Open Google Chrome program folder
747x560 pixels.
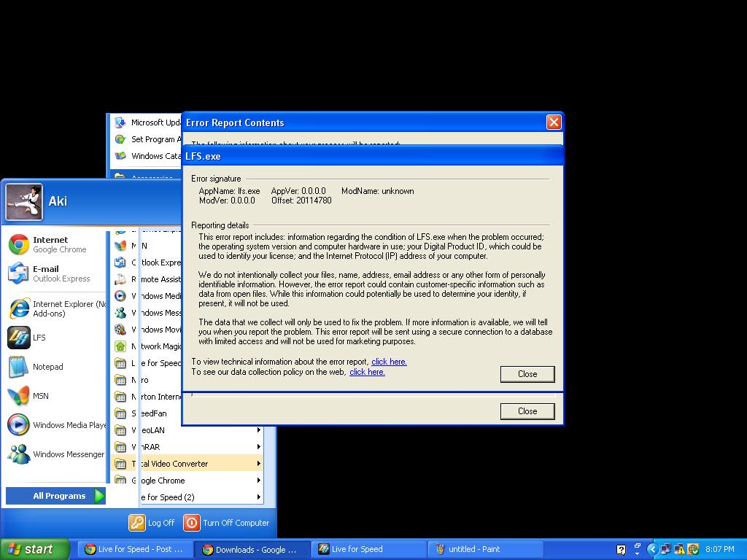click(187, 480)
